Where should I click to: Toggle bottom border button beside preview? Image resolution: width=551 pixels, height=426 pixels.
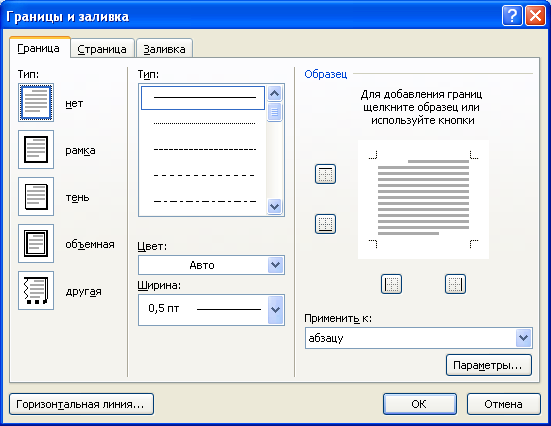[x=325, y=224]
